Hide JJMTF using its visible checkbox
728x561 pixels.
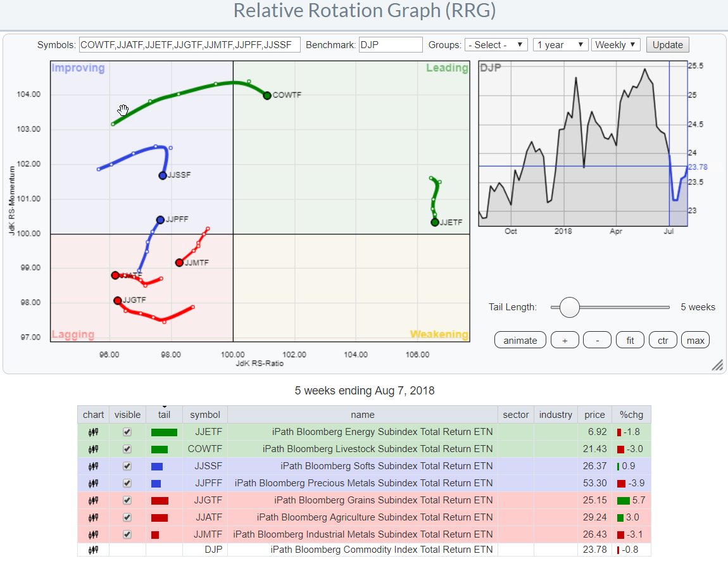click(127, 534)
